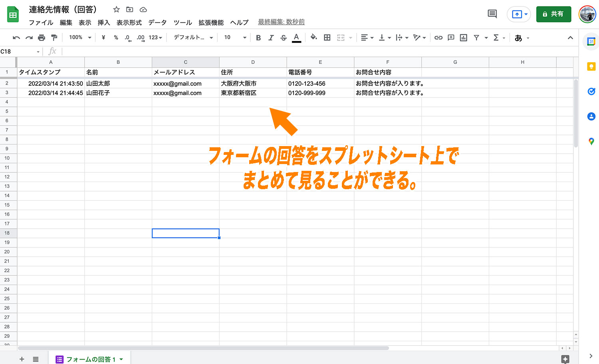Open the 表示形式 menu
The image size is (599, 364).
coord(129,23)
